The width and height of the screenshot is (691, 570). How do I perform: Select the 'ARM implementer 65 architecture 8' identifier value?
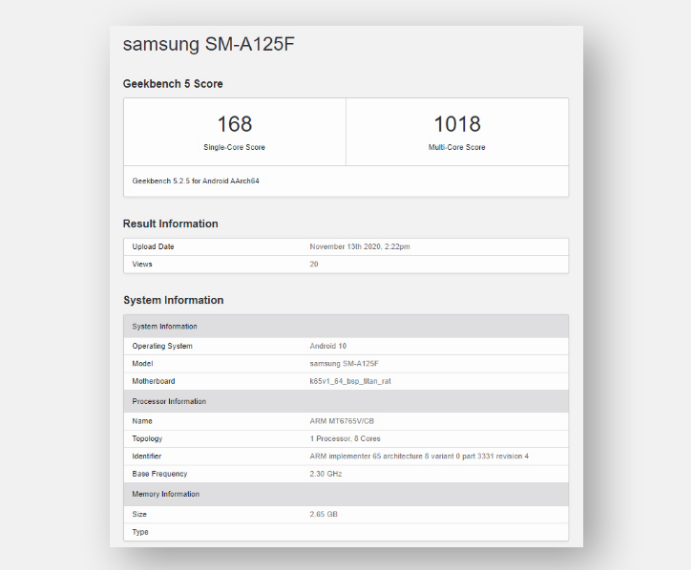(419, 456)
